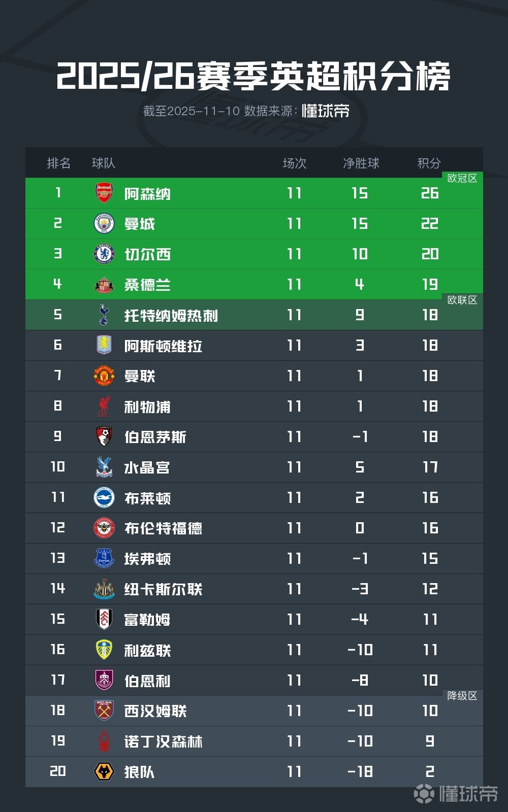Image resolution: width=508 pixels, height=812 pixels.
Task: Click the 场次 column header
Action: click(295, 163)
